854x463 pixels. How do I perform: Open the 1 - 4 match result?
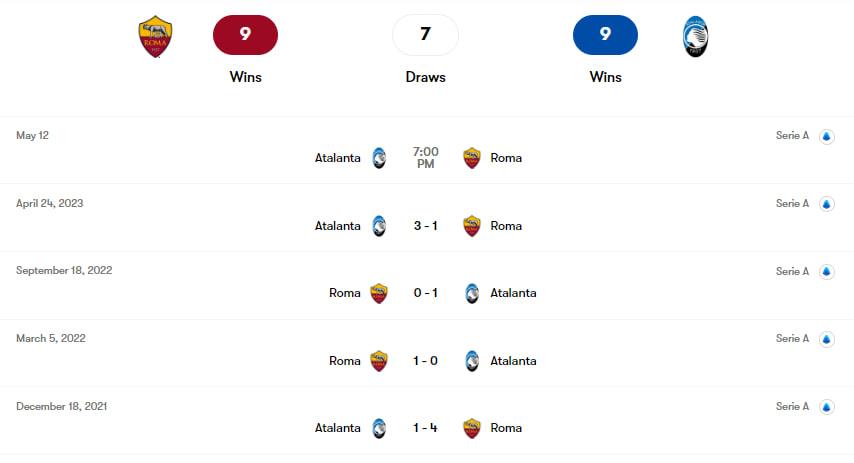coord(426,428)
